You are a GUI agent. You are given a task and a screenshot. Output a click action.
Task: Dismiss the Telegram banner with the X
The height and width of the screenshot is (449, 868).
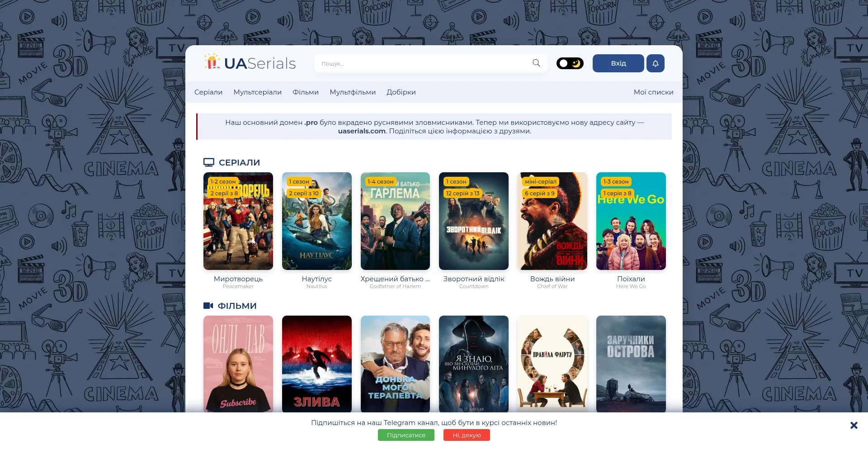coord(854,425)
